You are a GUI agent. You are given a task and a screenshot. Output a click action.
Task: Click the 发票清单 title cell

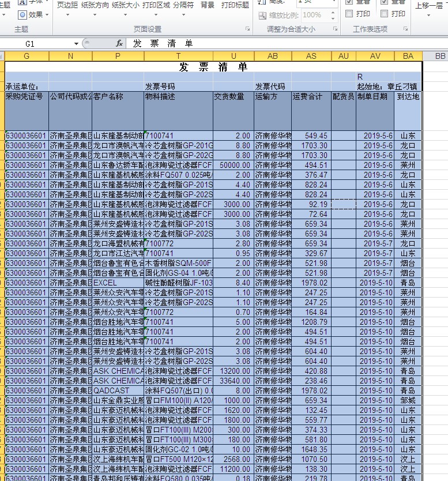click(x=213, y=67)
